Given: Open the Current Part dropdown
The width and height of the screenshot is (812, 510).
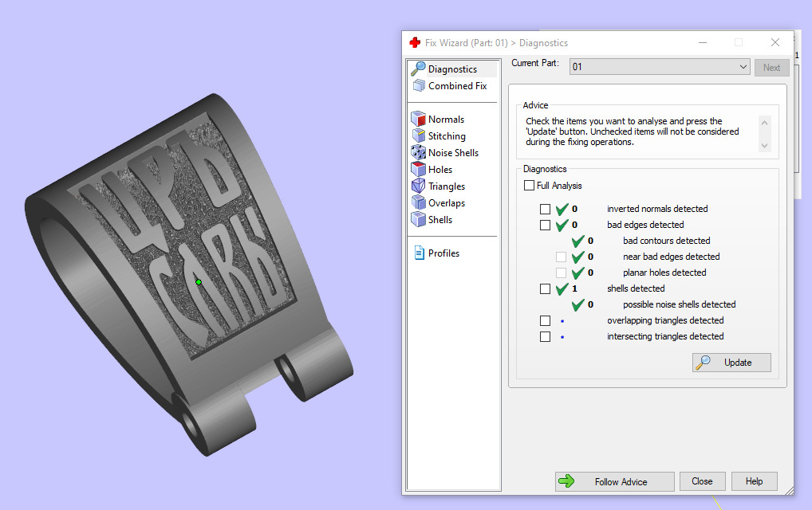Looking at the screenshot, I should 660,67.
